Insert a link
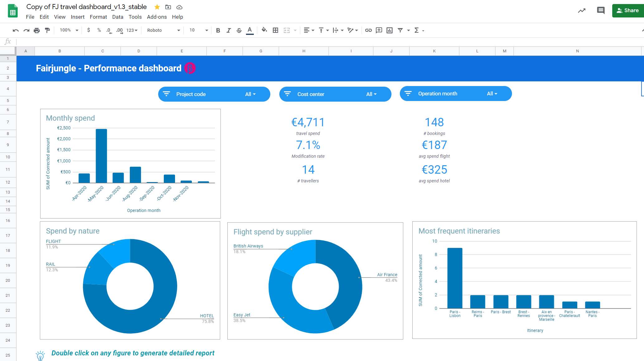 368,30
